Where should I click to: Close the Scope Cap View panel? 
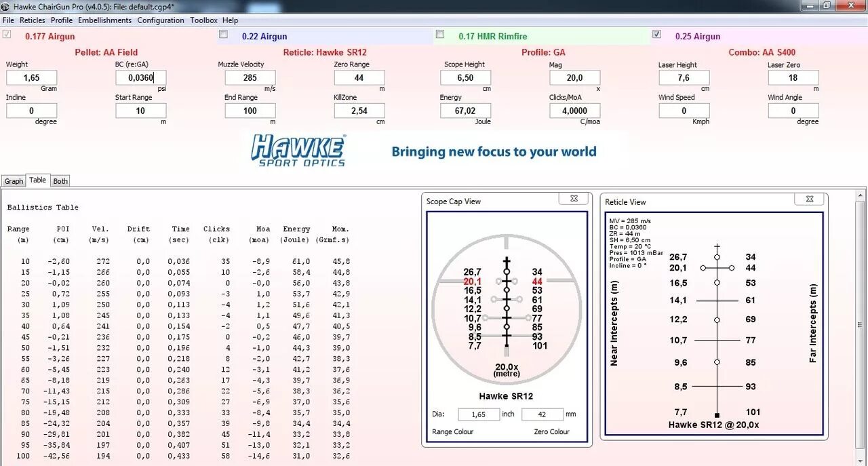tap(574, 198)
